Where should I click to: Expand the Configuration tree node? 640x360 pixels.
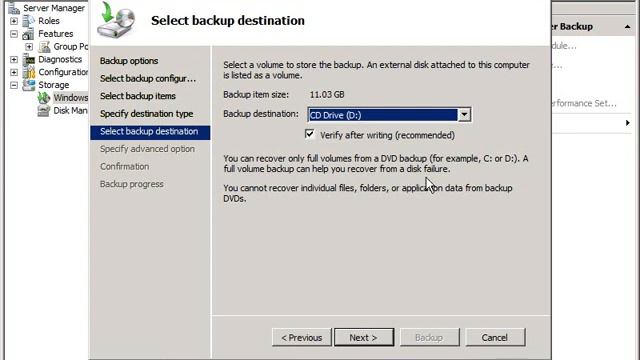pos(14,72)
